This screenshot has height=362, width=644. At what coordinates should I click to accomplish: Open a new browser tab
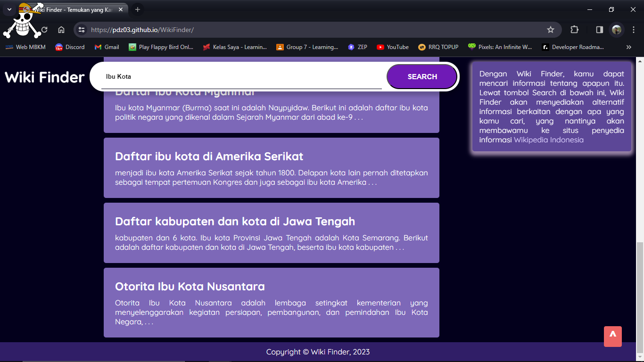tap(137, 9)
